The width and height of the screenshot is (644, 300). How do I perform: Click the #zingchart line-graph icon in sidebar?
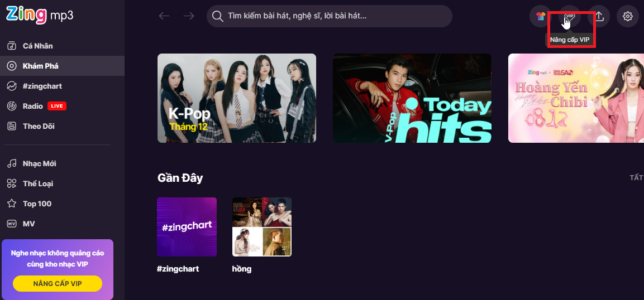coord(12,86)
